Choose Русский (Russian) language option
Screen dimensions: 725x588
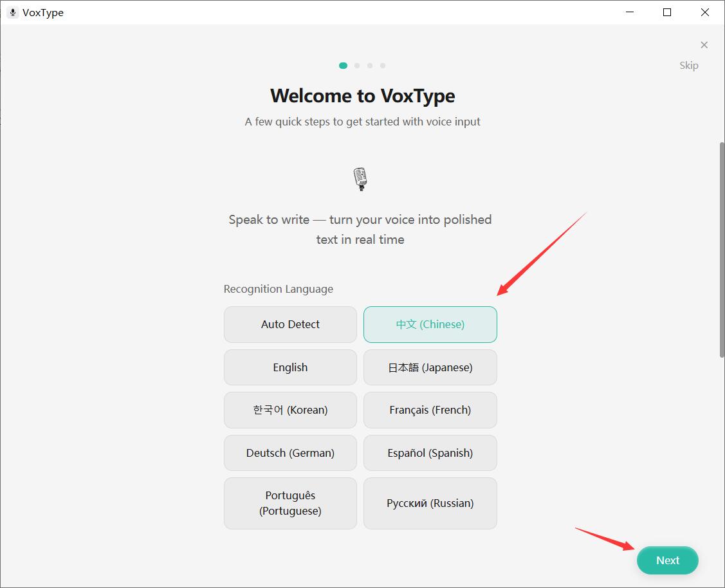click(430, 504)
